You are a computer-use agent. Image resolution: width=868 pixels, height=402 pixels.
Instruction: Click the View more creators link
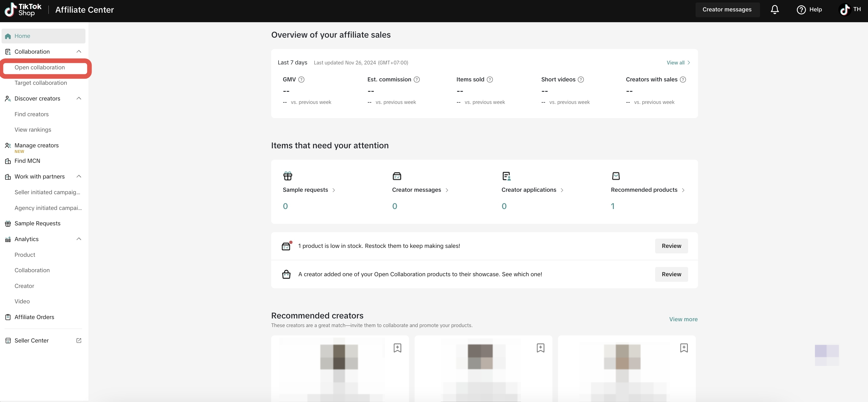tap(683, 319)
